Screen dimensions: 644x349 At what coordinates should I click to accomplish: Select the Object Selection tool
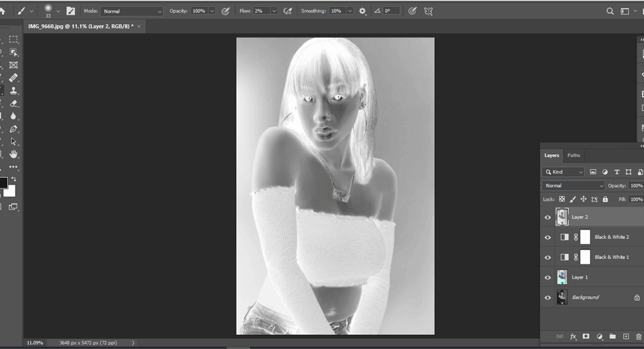point(13,52)
